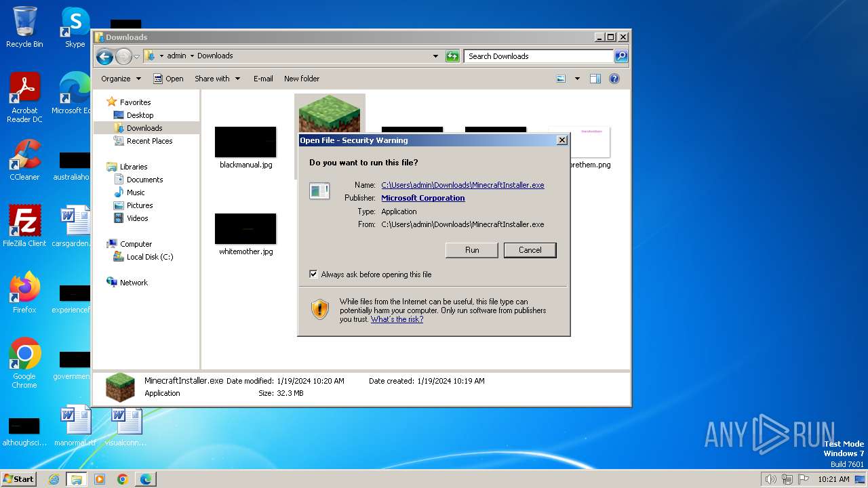Click the Microsoft Corporation publisher link
The height and width of the screenshot is (488, 868).
click(422, 198)
